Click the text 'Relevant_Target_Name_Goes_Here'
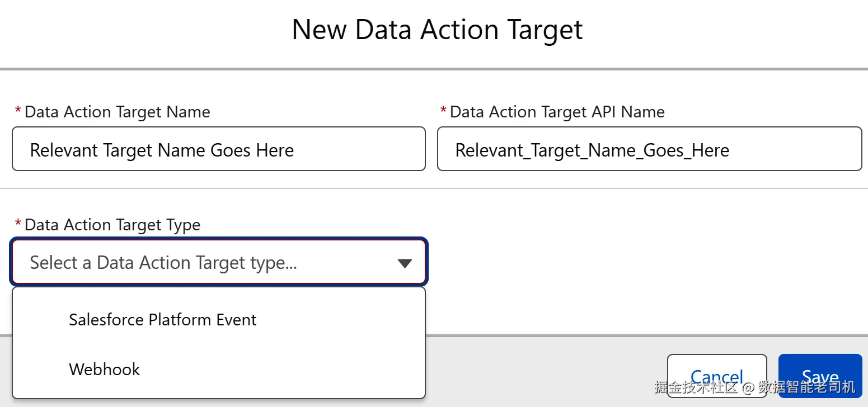Image resolution: width=868 pixels, height=407 pixels. [x=592, y=150]
